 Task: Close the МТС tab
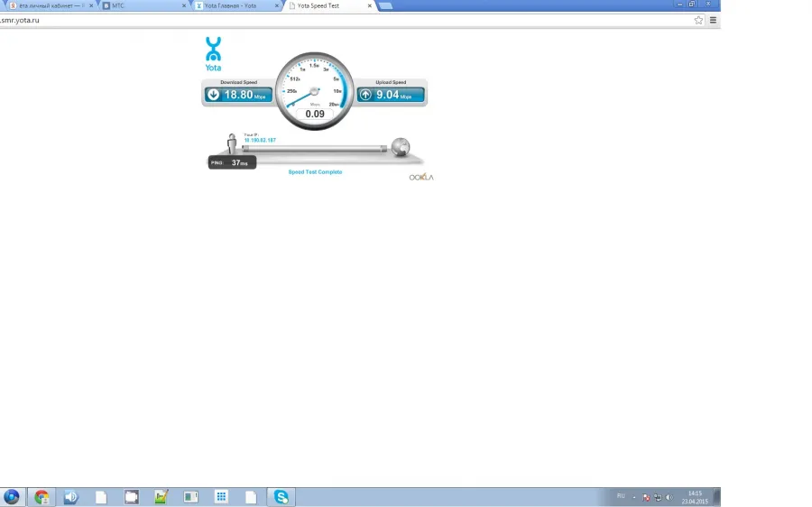pos(184,5)
